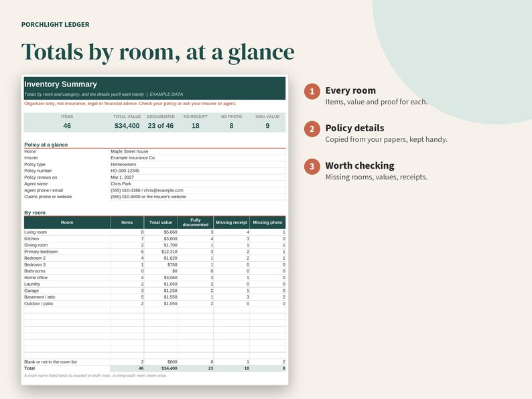Select the renewal date 'Mar 1, 2027'
Viewport: 532px width, 399px height.
[x=122, y=177]
